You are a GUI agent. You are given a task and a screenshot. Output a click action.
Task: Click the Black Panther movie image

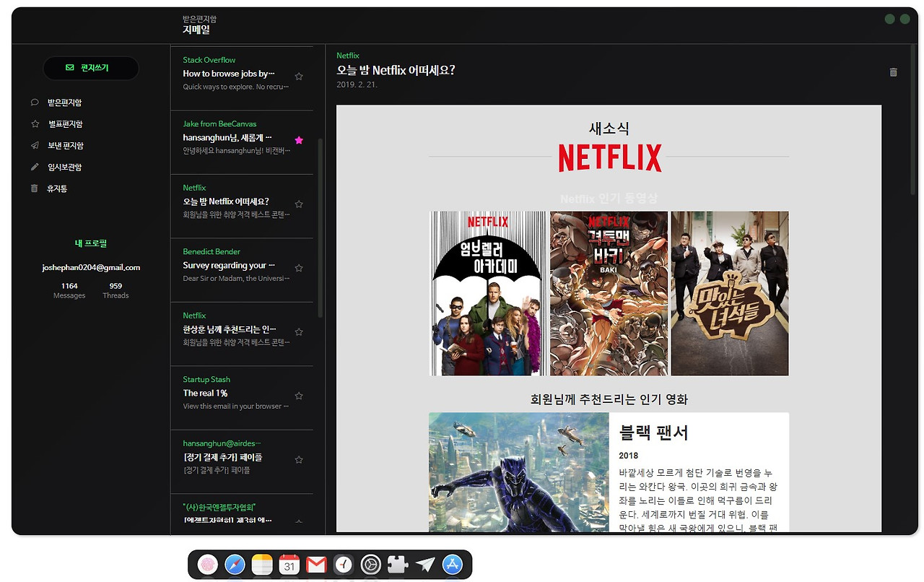(x=519, y=472)
